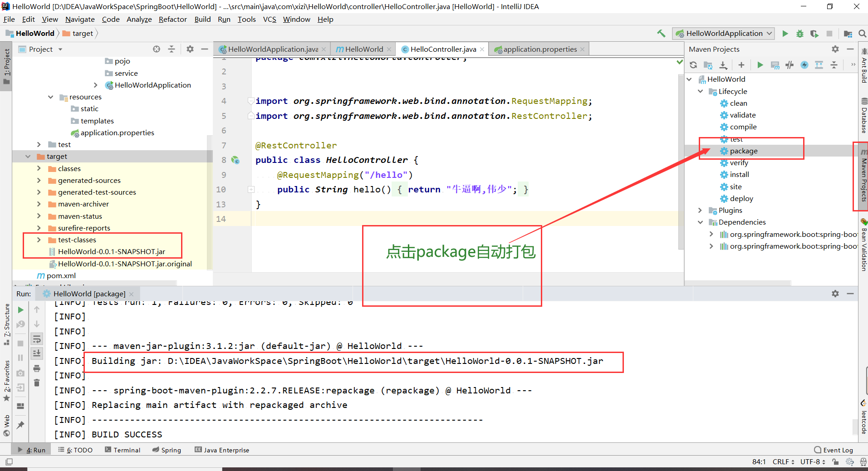Pin the Run tab

[x=20, y=425]
